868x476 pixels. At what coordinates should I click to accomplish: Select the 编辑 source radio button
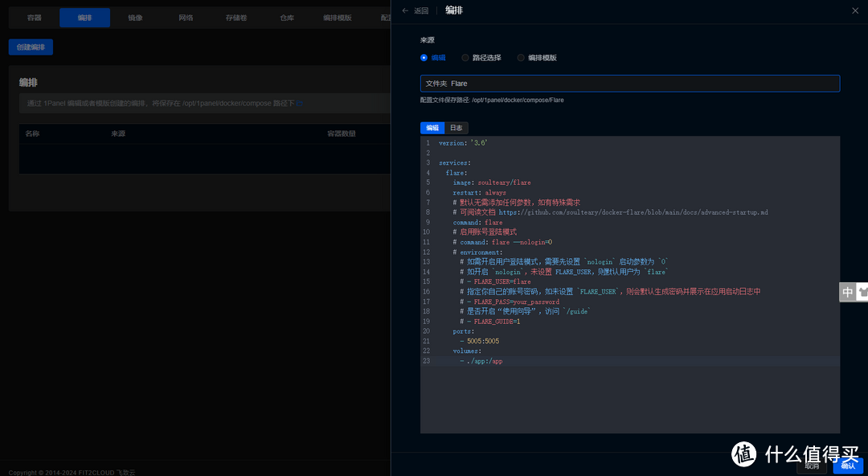coord(424,58)
